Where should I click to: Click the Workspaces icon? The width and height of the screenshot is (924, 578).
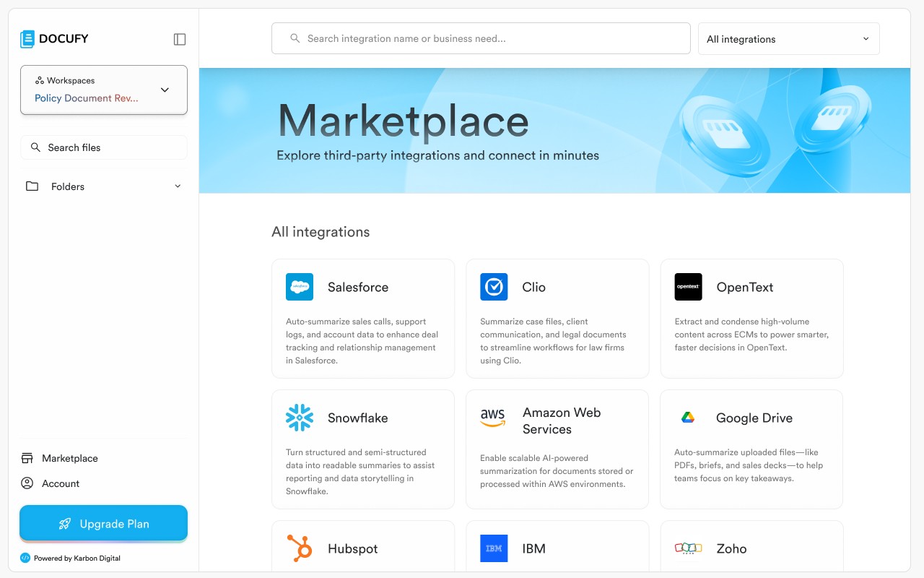(x=40, y=80)
